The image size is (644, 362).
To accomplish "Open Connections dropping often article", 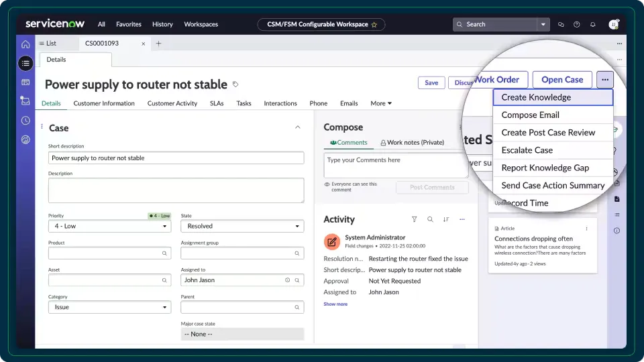I will [533, 239].
